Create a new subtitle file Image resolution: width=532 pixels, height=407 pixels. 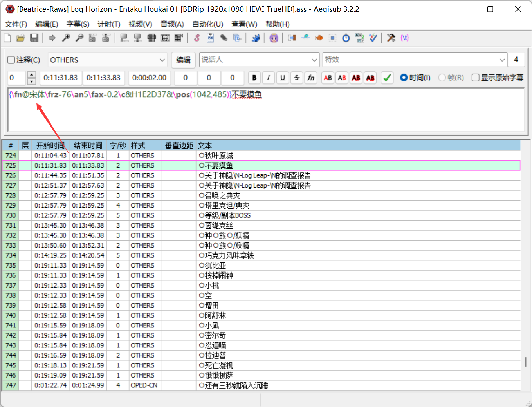pos(7,38)
